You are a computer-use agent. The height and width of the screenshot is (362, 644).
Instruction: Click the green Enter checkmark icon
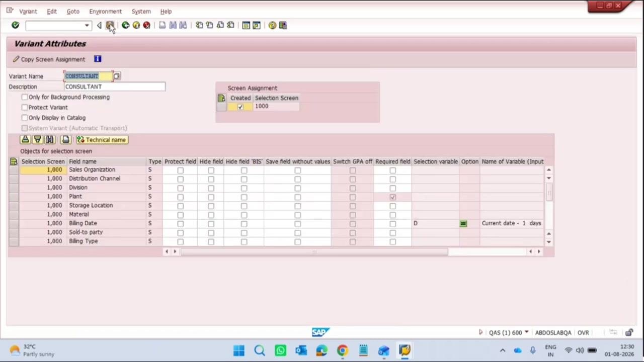coord(15,25)
